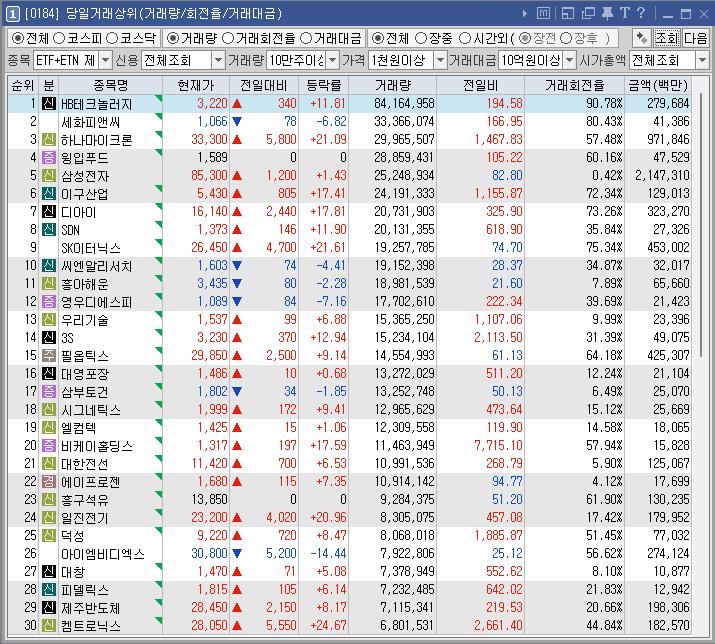Select the 흥구석유 stock name

coord(85,499)
